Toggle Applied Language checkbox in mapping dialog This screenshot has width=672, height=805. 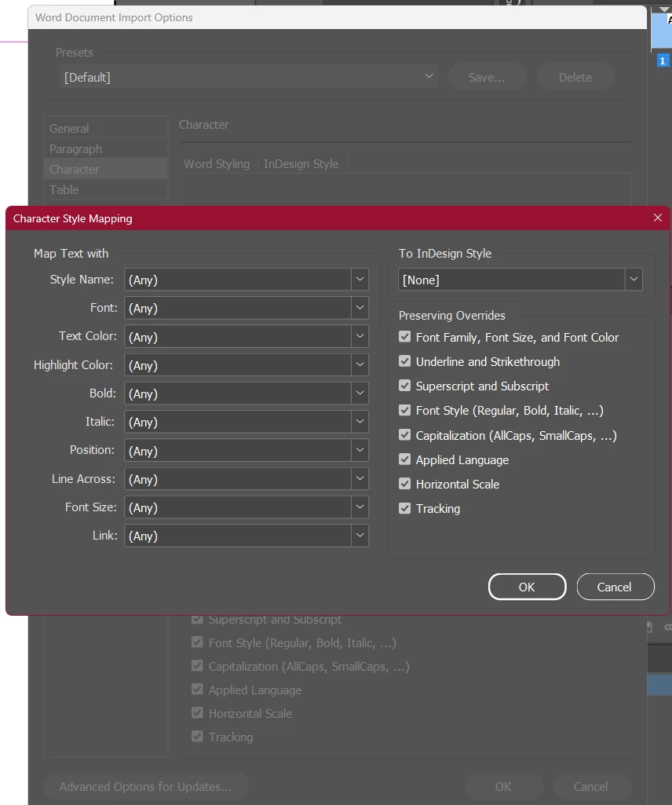(x=404, y=459)
